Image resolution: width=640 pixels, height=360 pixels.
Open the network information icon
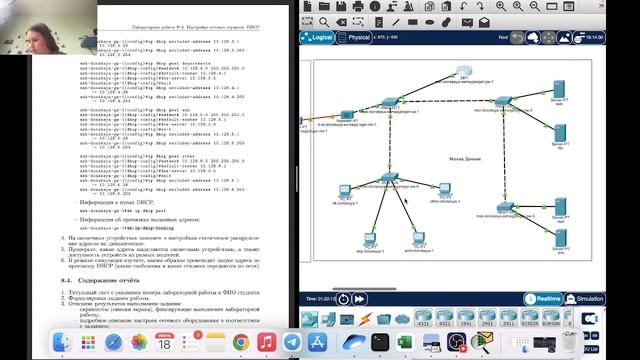point(375,6)
